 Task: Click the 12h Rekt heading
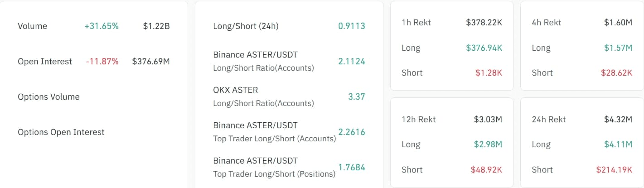418,120
